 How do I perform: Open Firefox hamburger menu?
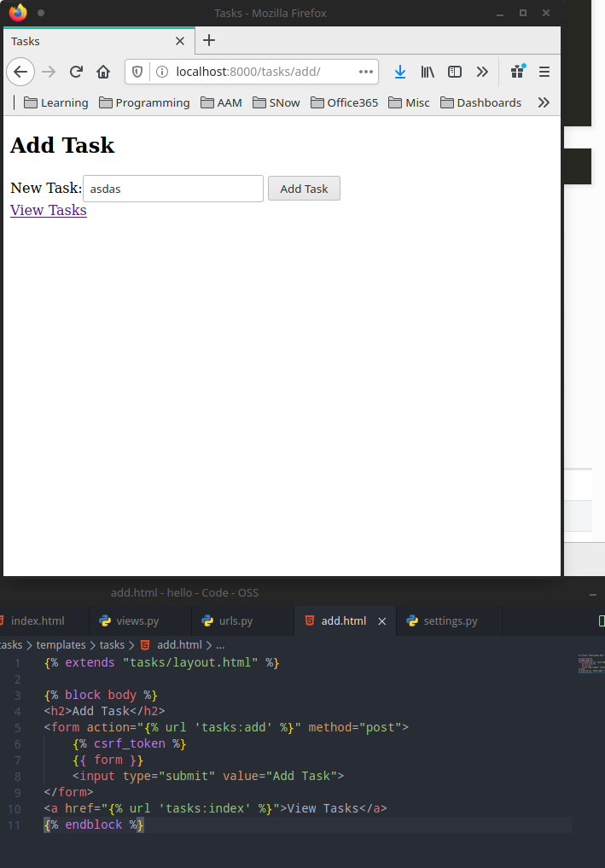(x=544, y=72)
